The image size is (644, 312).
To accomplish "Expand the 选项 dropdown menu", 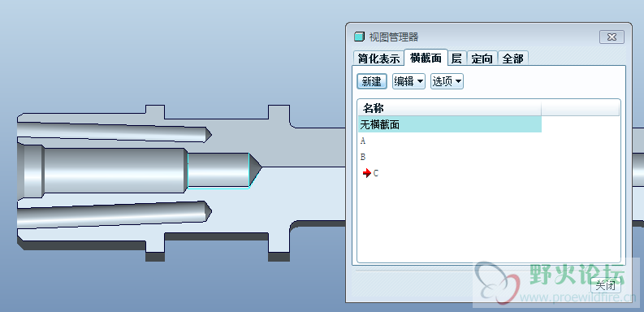I will point(447,81).
